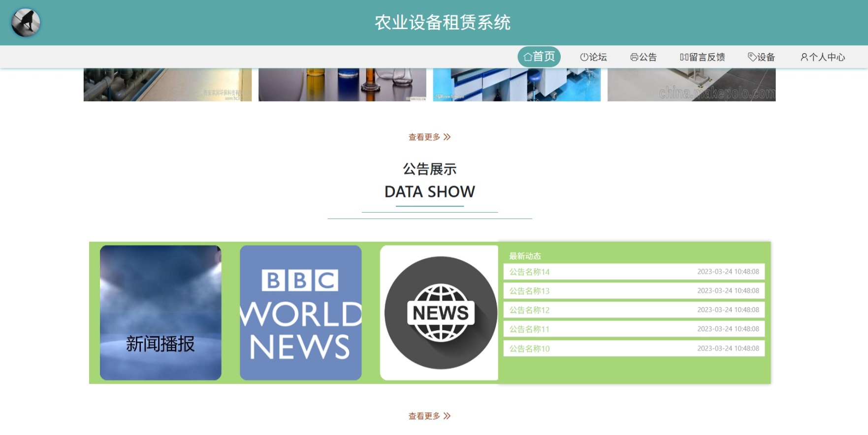This screenshot has height=435, width=868.
Task: Open the 新闻播报 announcement image
Action: point(161,312)
